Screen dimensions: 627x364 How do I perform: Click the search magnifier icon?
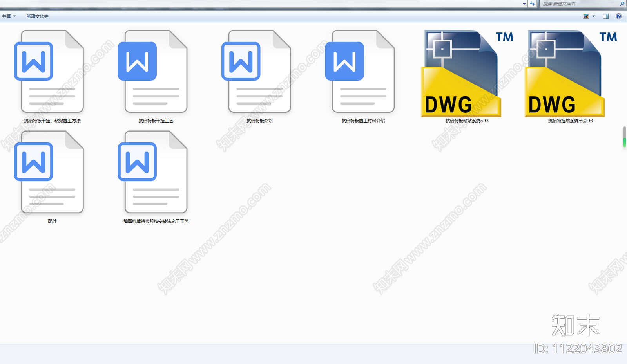pyautogui.click(x=622, y=4)
